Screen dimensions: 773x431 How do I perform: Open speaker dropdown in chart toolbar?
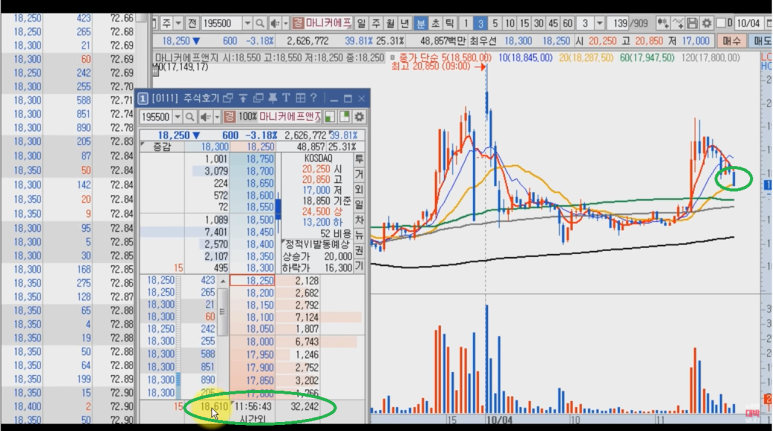285,23
